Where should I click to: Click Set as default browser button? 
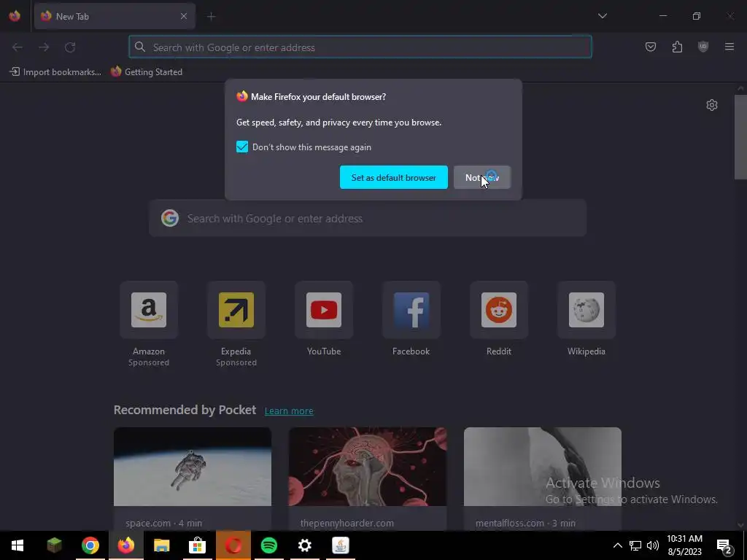coord(393,177)
